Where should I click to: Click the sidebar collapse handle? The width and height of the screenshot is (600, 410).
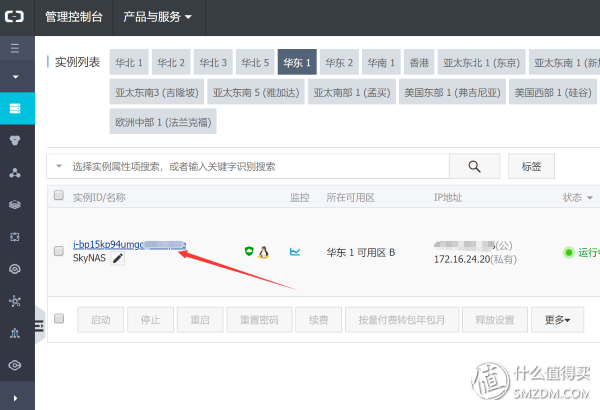click(x=39, y=325)
